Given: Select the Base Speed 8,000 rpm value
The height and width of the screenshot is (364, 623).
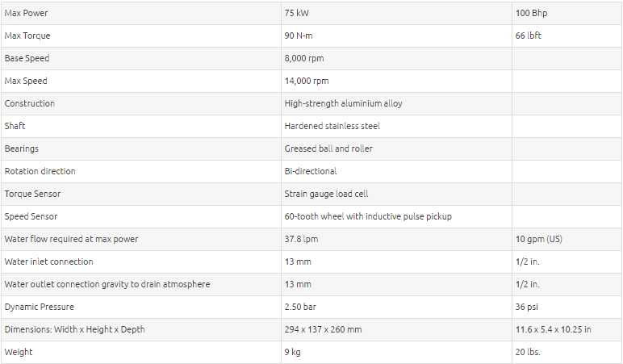Looking at the screenshot, I should point(304,58).
